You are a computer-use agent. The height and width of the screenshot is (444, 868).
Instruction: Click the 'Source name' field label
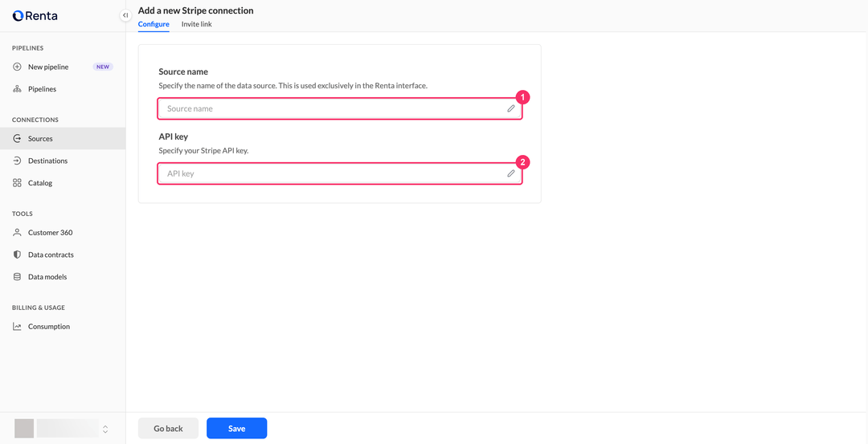coord(183,72)
